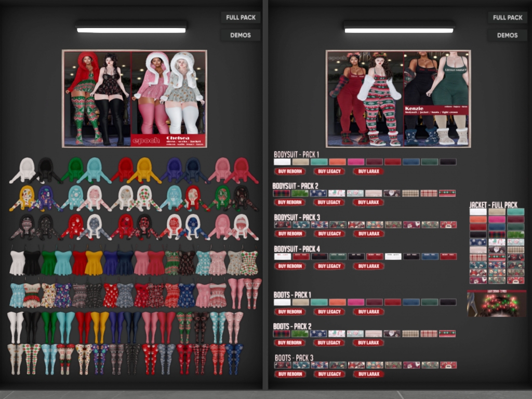Click Buy Legacy under Bodysuit Pack 3
This screenshot has width=532, height=399.
329,234
